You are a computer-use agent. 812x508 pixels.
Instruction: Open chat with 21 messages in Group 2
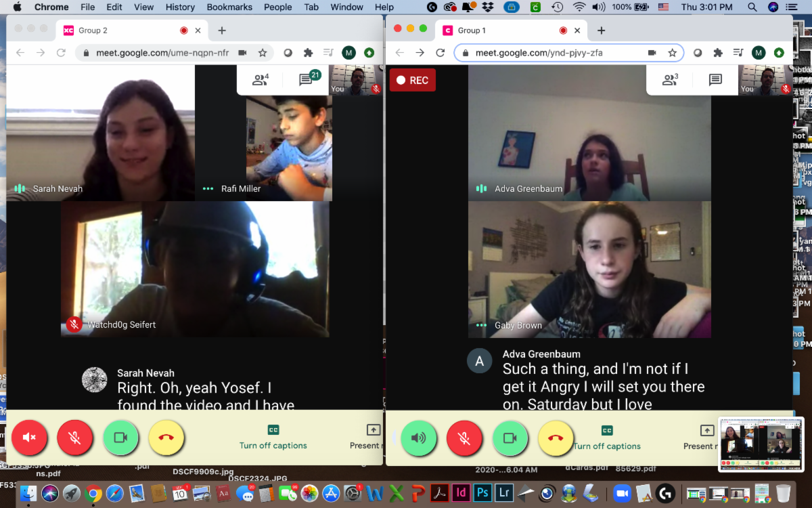309,80
